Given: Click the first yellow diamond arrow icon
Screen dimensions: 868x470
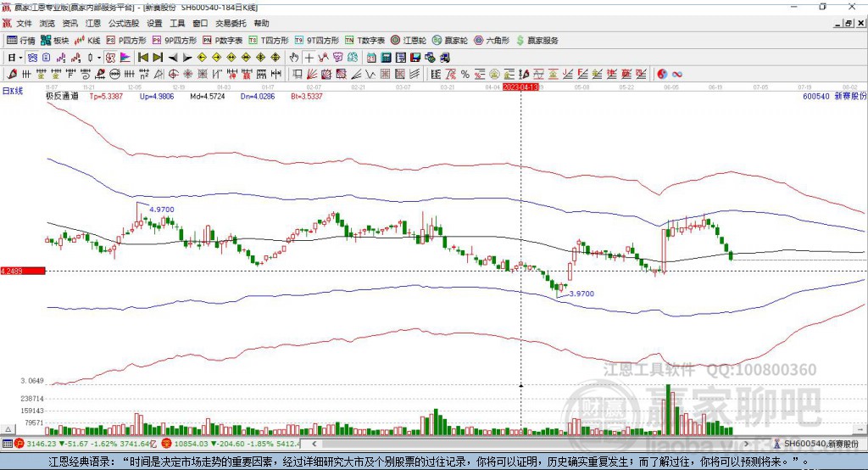Looking at the screenshot, I should (202, 58).
